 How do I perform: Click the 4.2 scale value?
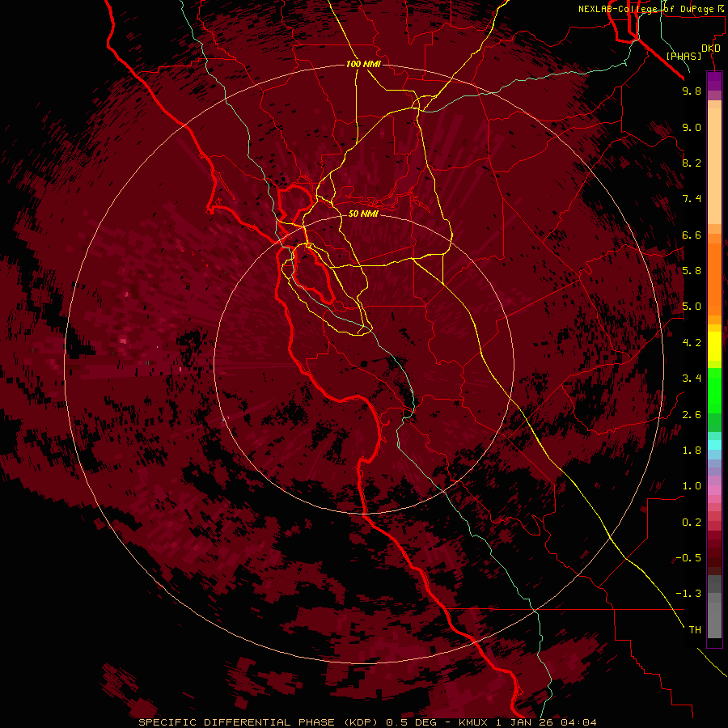pos(692,342)
